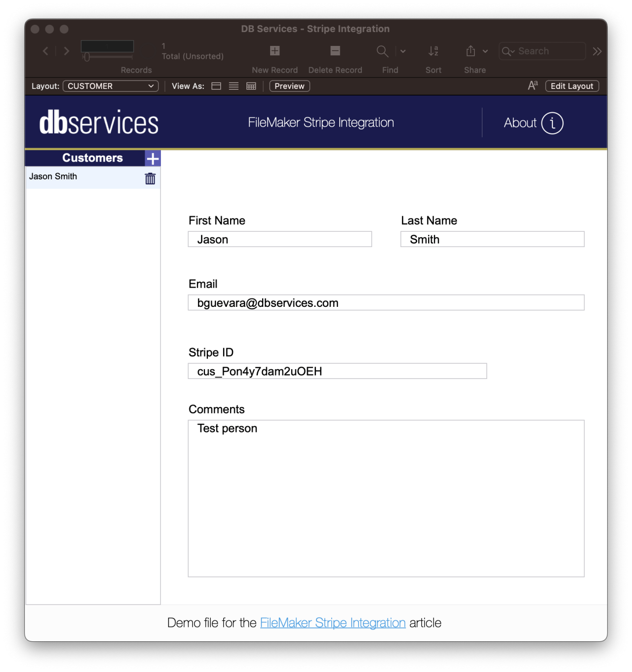Click the Customers header
The image size is (632, 672).
[x=92, y=158]
